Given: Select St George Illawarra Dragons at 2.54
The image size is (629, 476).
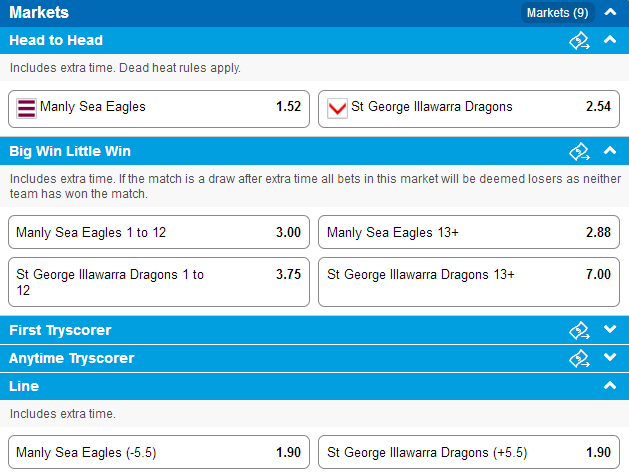Looking at the screenshot, I should coord(469,109).
